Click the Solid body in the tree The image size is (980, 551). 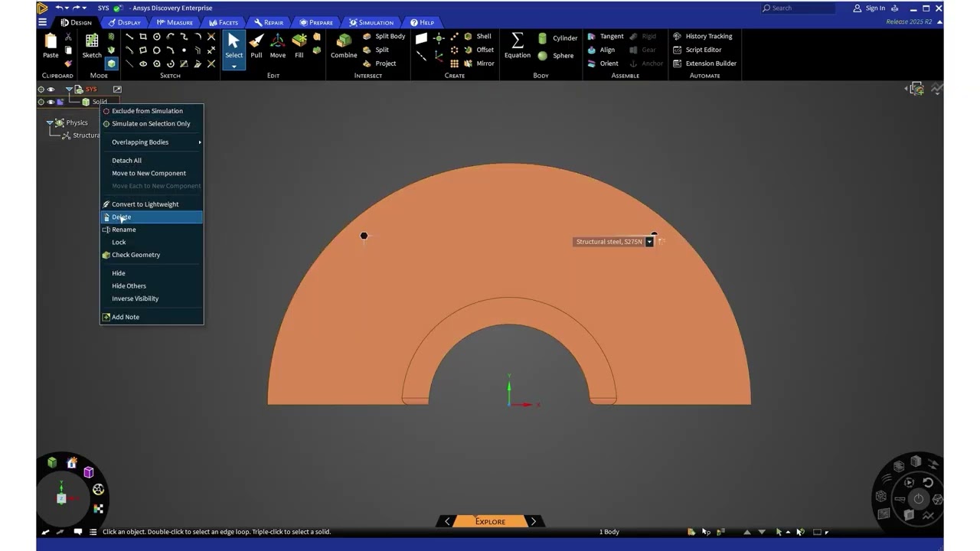[x=95, y=102]
